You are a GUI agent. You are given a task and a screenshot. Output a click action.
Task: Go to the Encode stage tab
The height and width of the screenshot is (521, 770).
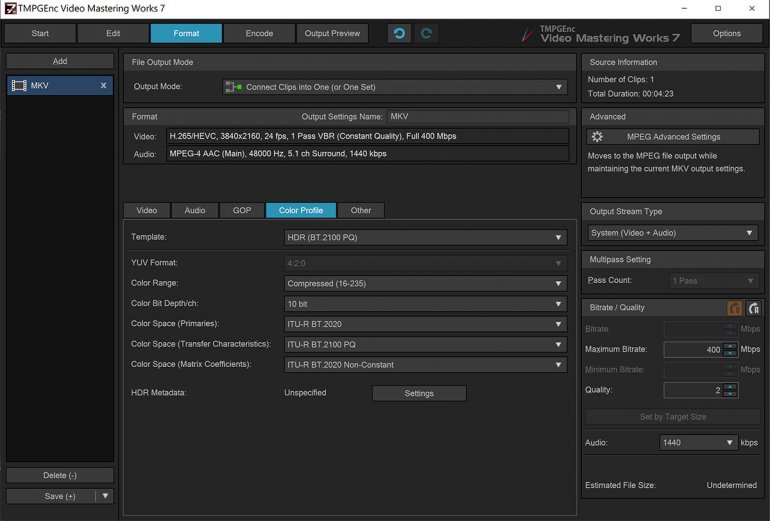259,33
